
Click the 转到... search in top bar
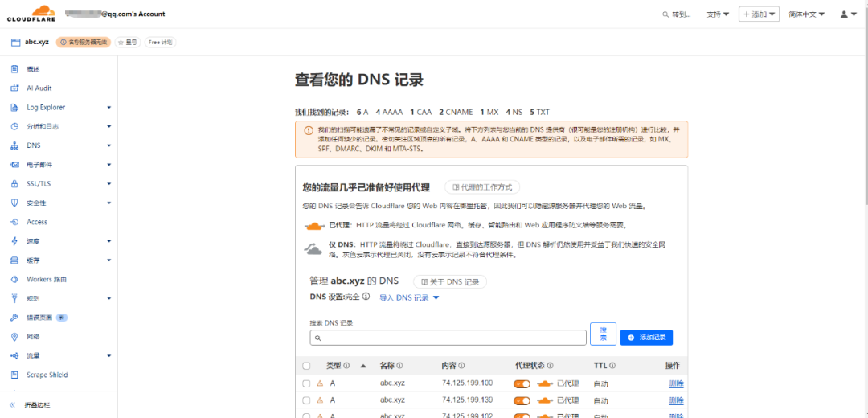click(x=677, y=14)
